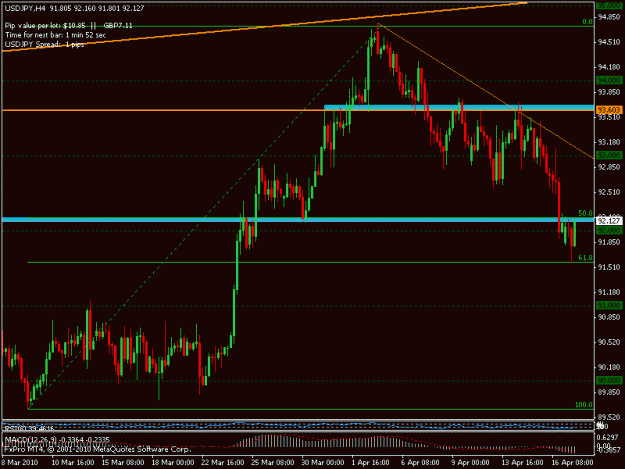
Task: Click the 94.510 price axis value
Action: click(x=609, y=42)
